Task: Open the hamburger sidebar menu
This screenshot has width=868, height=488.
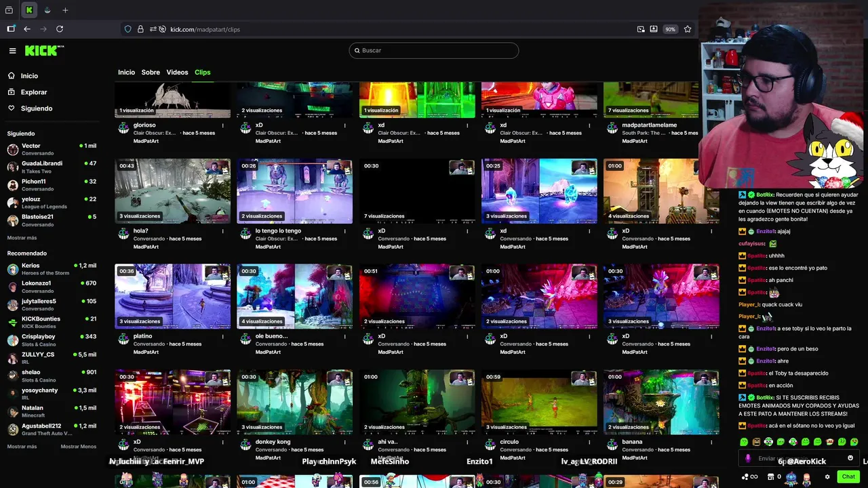Action: tap(12, 51)
